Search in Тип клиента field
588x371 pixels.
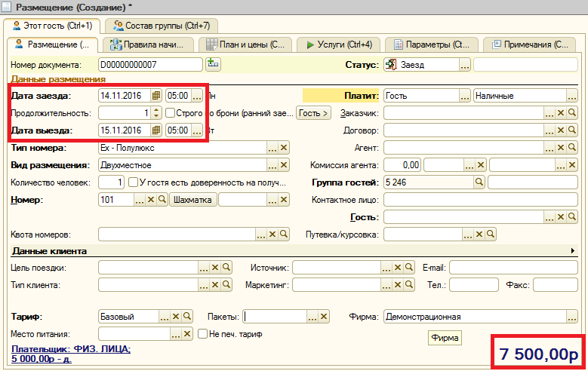[x=226, y=285]
